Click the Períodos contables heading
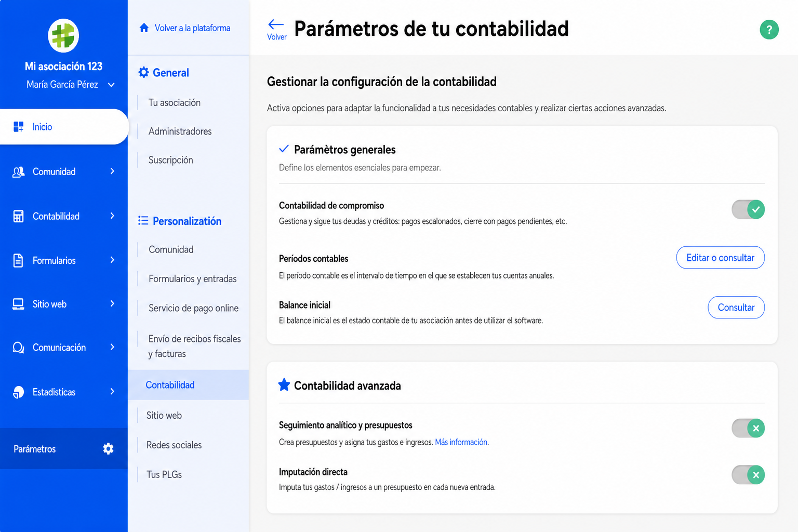Viewport: 798px width, 532px height. [313, 259]
